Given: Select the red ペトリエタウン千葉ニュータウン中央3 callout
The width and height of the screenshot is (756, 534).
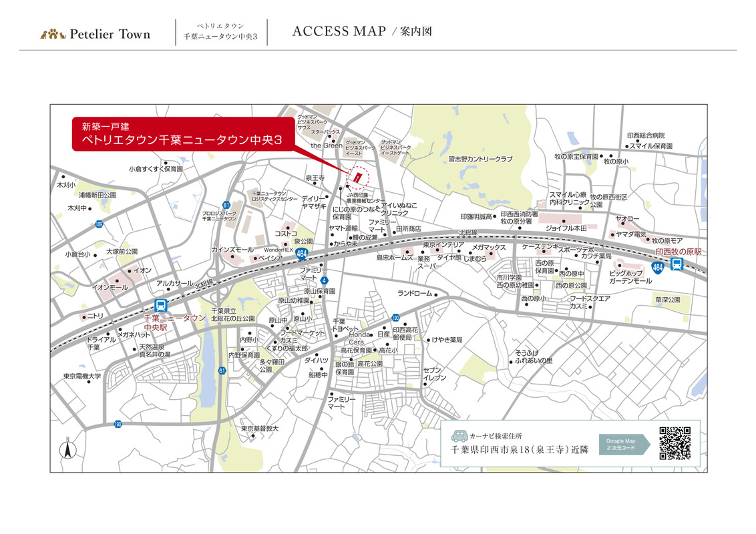Looking at the screenshot, I should pyautogui.click(x=182, y=134).
